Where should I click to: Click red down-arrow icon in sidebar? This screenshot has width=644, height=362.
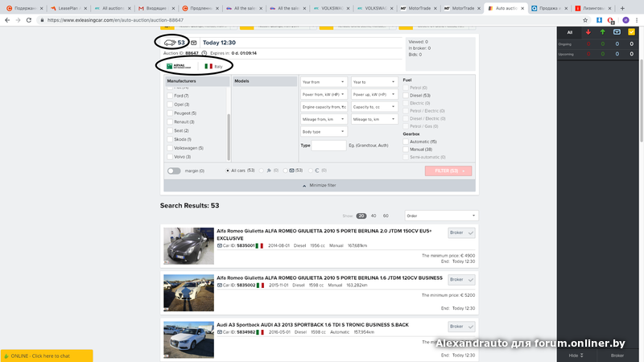tap(588, 32)
